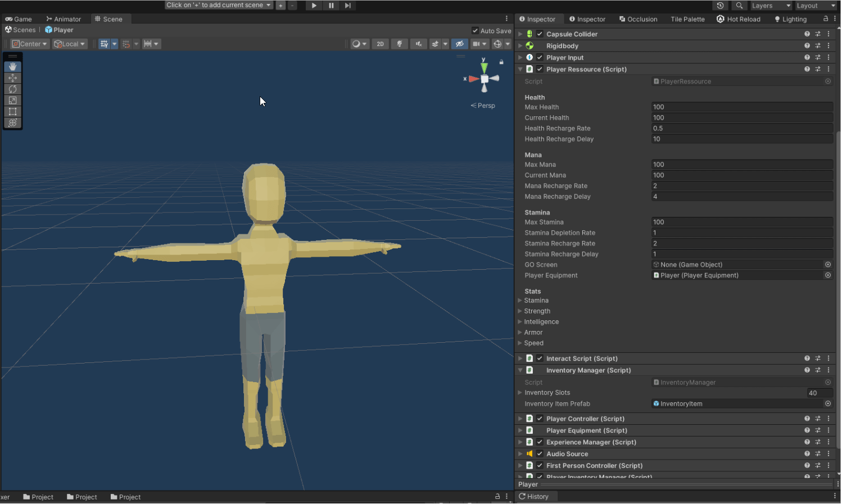842x504 pixels.
Task: Open the Layout dropdown
Action: pyautogui.click(x=816, y=6)
